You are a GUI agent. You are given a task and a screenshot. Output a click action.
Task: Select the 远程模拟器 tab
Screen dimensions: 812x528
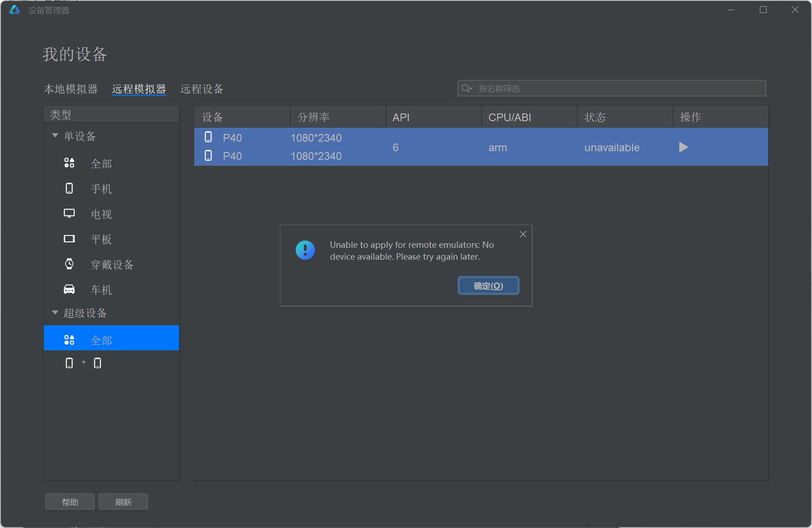coord(139,89)
